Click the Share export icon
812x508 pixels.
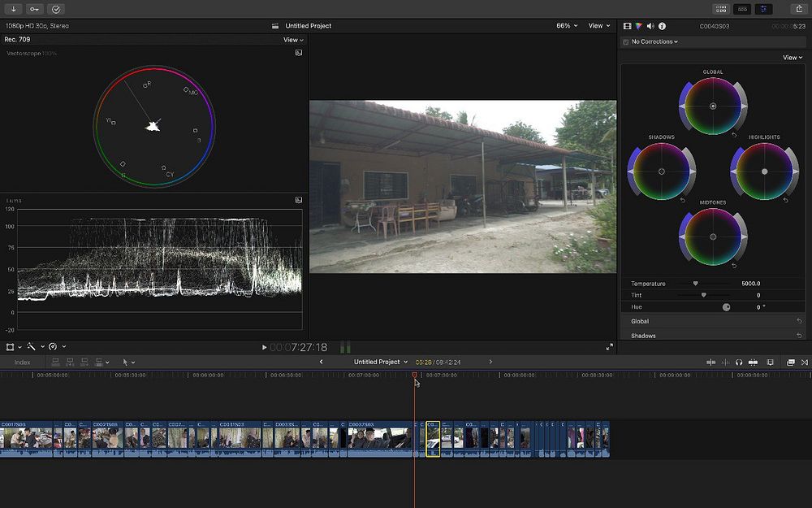(800, 9)
